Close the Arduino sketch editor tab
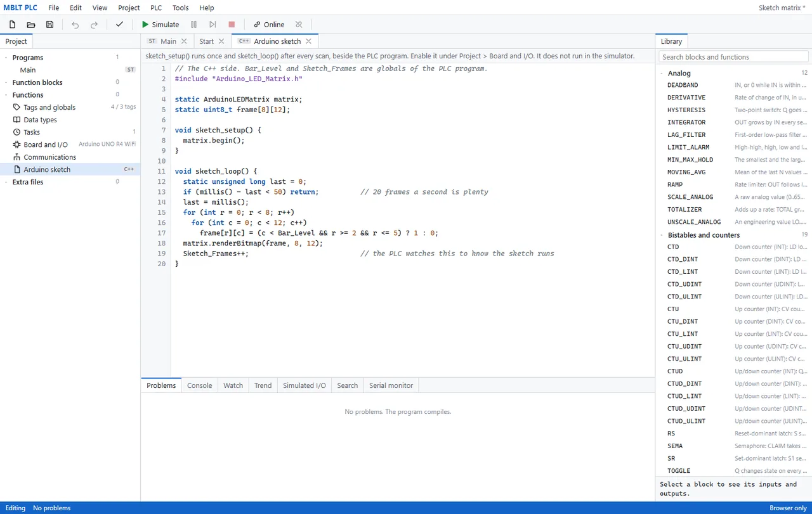Viewport: 812px width, 514px height. coord(308,41)
